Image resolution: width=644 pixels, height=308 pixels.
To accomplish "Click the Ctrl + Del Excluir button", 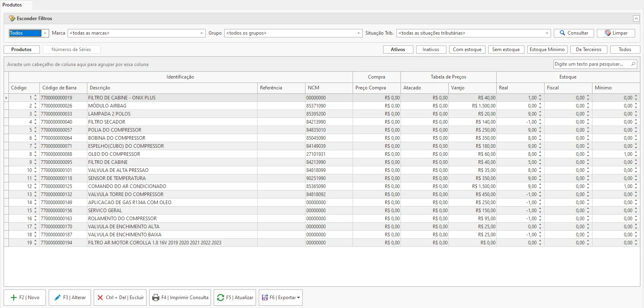I will (x=120, y=298).
